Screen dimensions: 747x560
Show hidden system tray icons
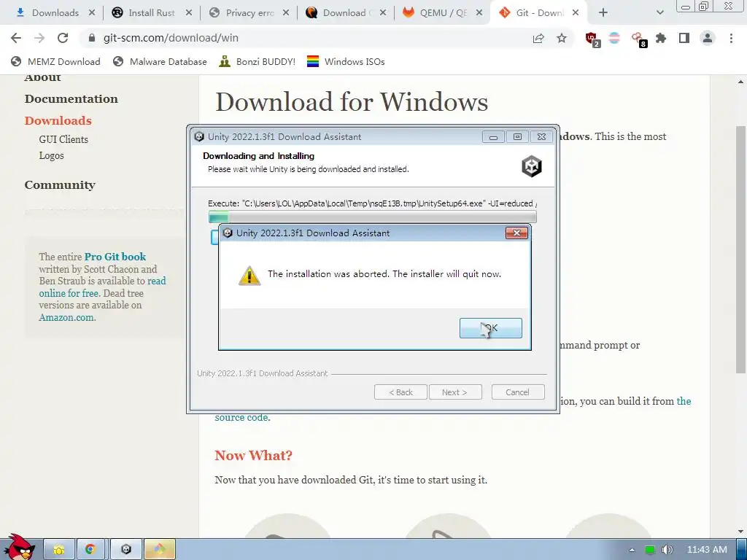(x=632, y=550)
